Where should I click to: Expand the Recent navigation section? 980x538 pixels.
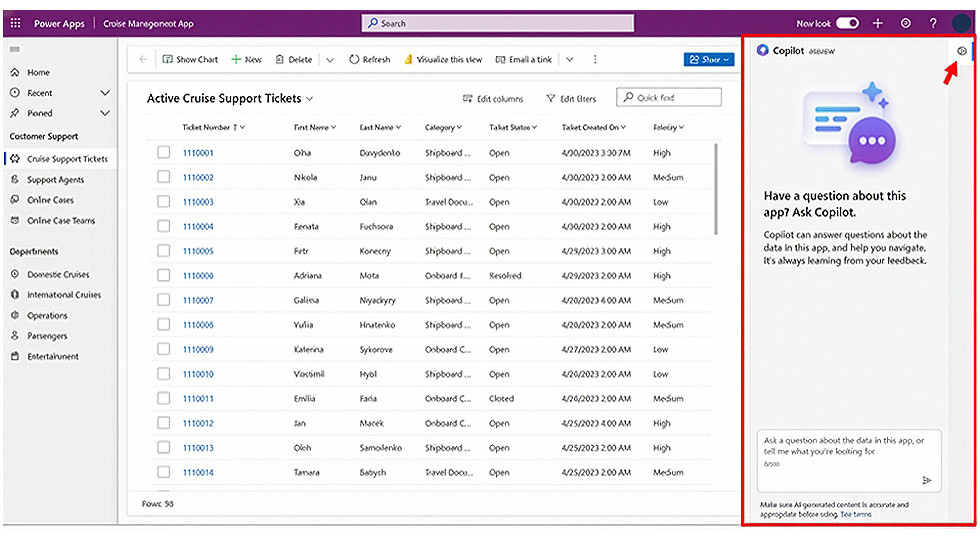[x=105, y=93]
